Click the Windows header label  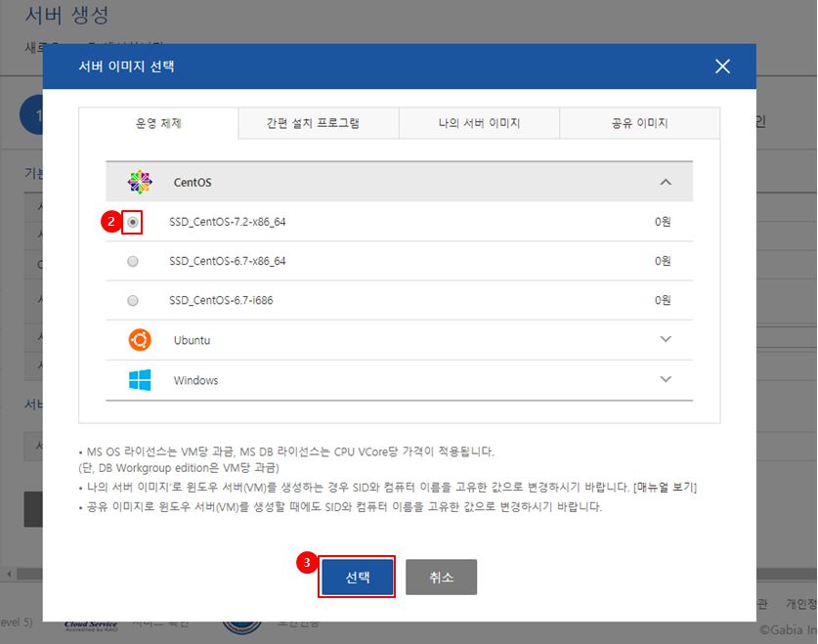[x=195, y=381]
